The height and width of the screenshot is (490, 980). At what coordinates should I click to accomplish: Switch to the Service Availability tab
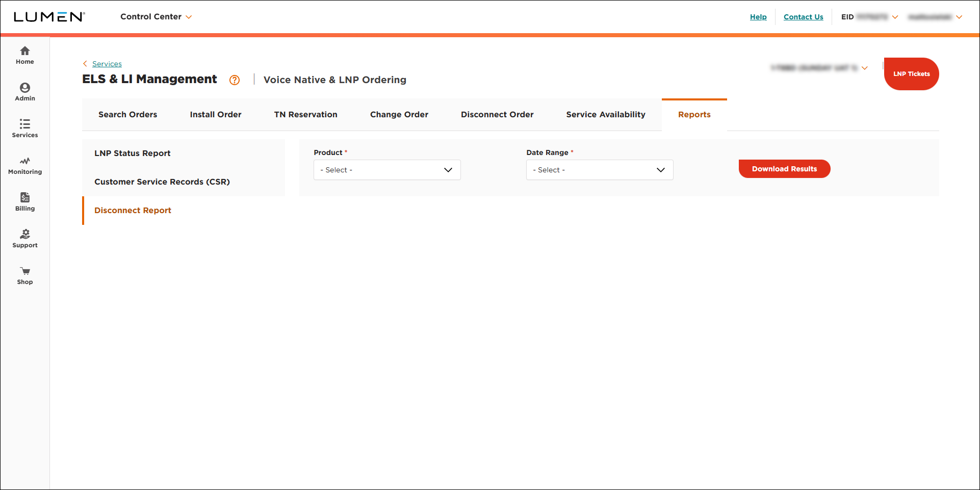(x=606, y=115)
